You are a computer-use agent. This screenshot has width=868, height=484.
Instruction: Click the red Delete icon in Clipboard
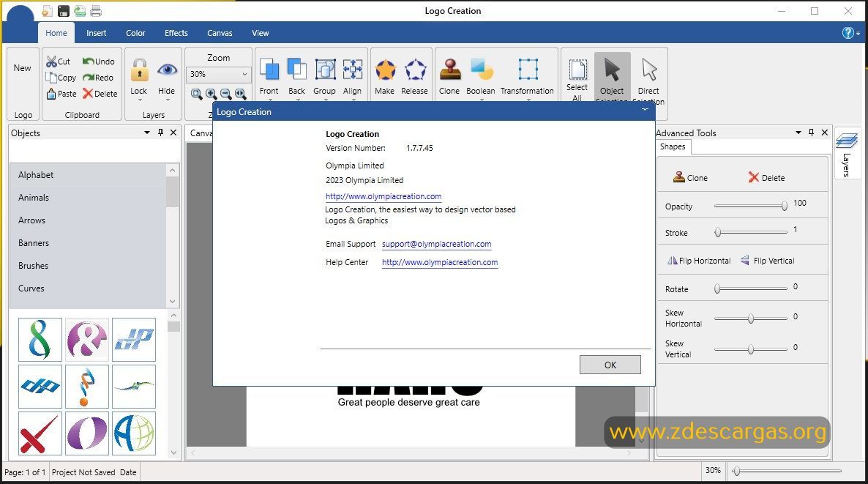pos(88,94)
